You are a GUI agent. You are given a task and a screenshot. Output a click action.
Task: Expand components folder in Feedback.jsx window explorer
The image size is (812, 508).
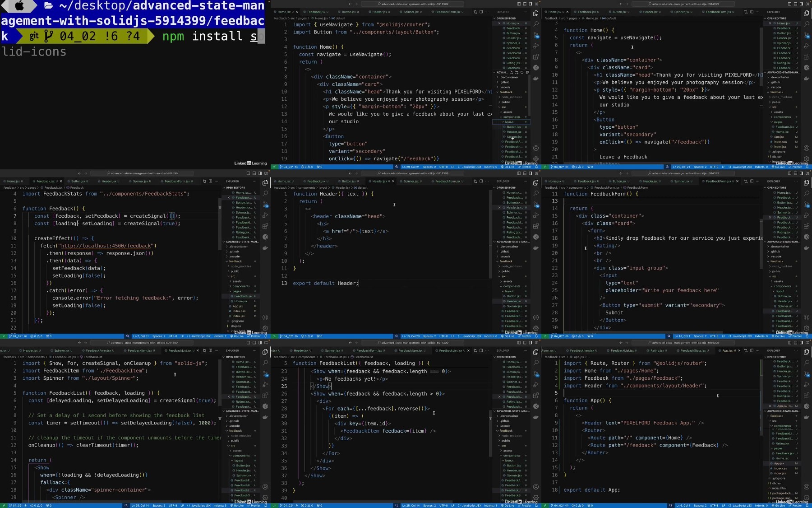tap(241, 286)
